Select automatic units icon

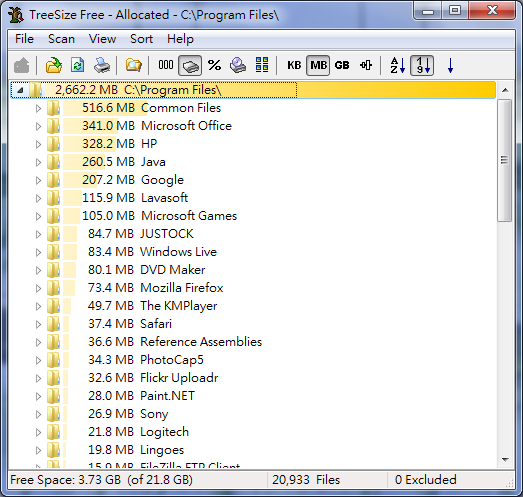tap(366, 65)
